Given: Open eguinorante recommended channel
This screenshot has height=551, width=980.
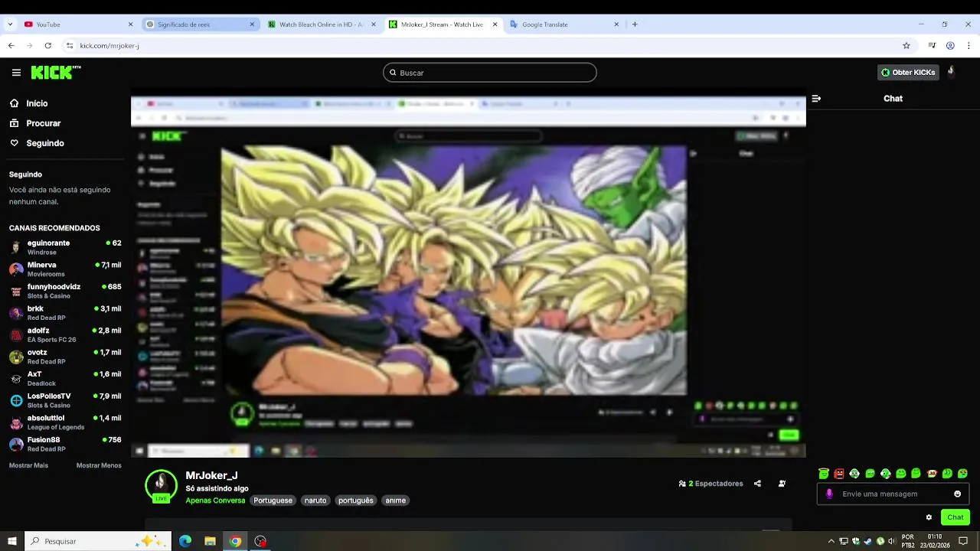Looking at the screenshot, I should click(65, 247).
